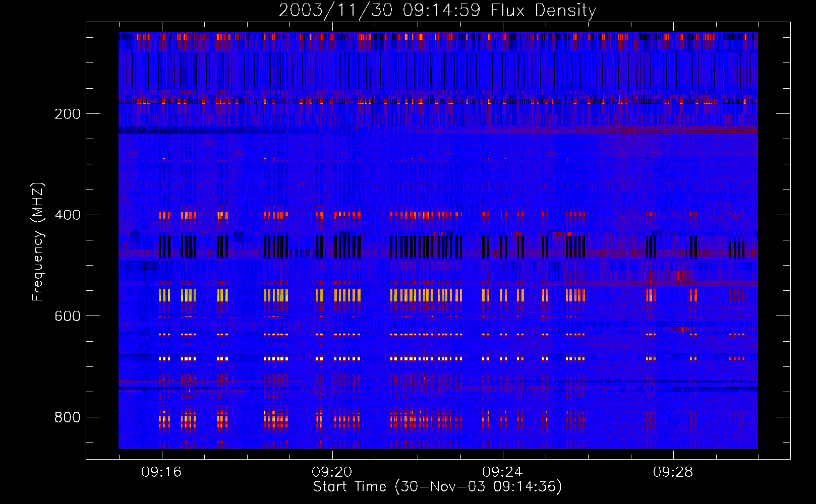Image resolution: width=816 pixels, height=504 pixels.
Task: Click the 09:24 time tick label
Action: pos(502,472)
